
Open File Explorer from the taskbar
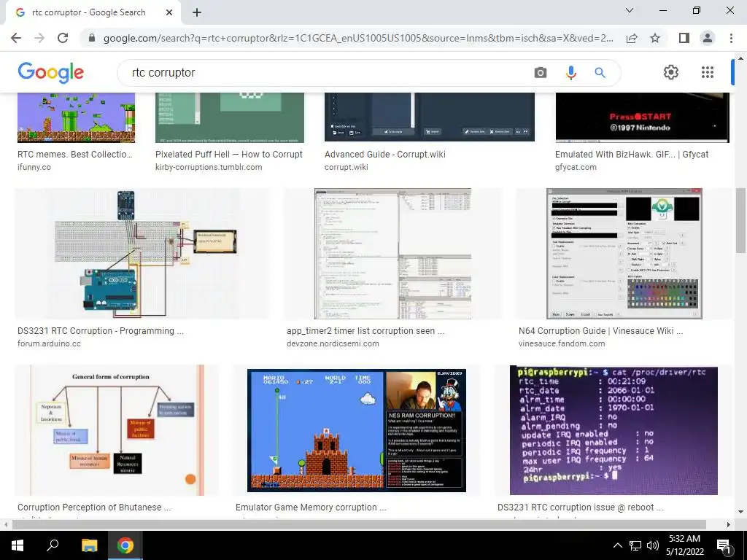pyautogui.click(x=89, y=545)
